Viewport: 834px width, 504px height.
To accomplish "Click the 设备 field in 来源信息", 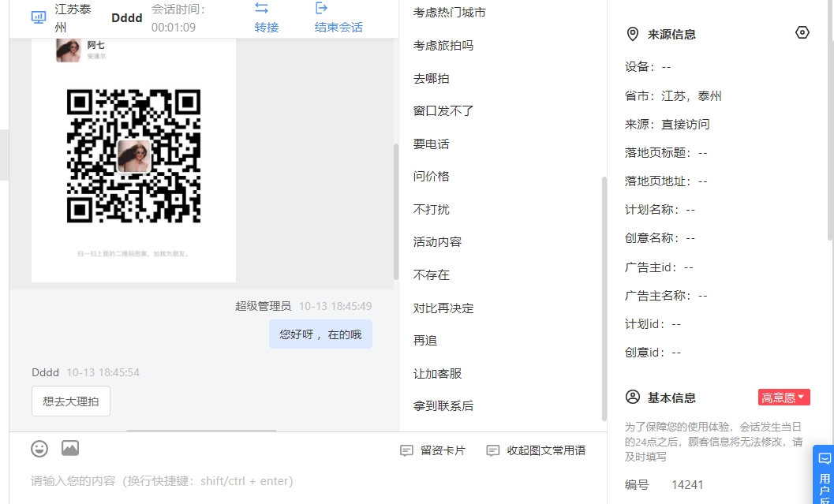I will 648,67.
